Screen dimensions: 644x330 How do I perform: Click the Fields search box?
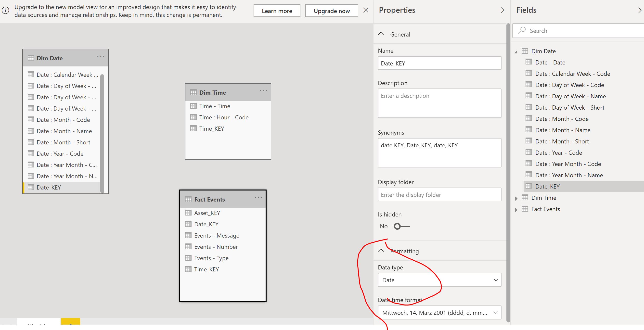pos(578,30)
